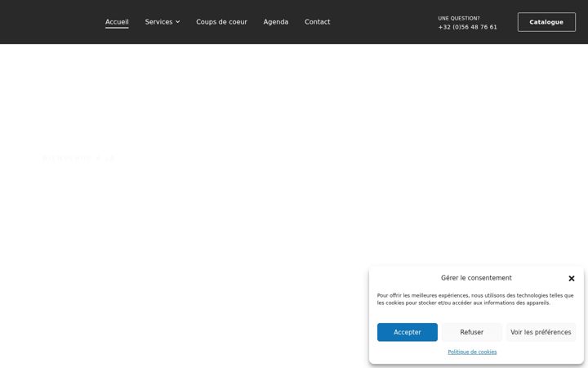
Task: Call the phone number +32 (0)56 48 76 61
Action: coord(467,27)
